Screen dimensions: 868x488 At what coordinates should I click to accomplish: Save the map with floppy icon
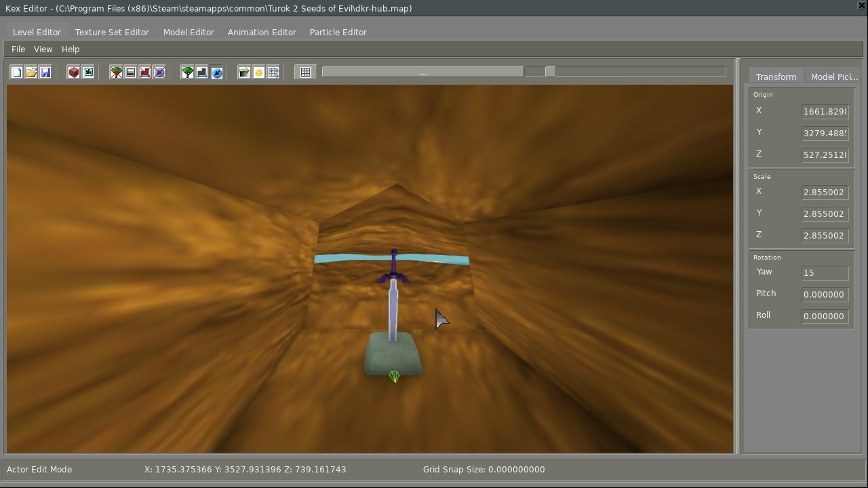coord(45,72)
